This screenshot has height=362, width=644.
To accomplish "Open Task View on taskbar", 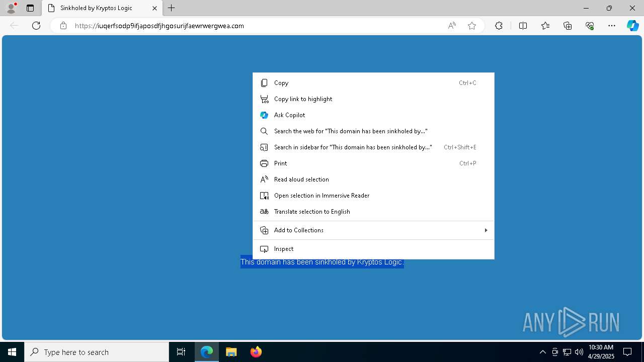I will click(x=181, y=352).
